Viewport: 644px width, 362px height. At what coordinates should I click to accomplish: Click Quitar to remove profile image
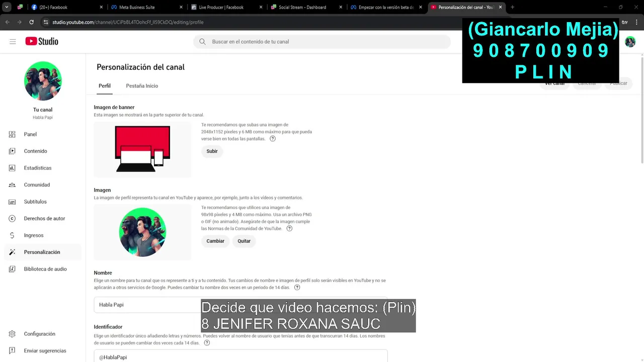pyautogui.click(x=244, y=241)
